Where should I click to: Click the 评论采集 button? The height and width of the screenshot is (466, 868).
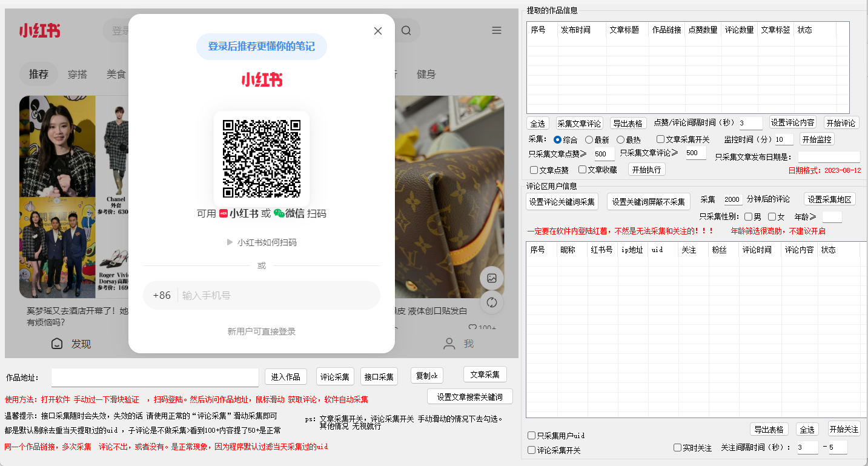pyautogui.click(x=335, y=377)
